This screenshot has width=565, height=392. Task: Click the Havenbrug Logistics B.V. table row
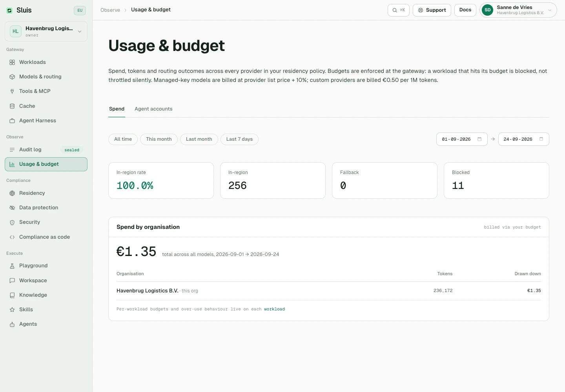329,291
